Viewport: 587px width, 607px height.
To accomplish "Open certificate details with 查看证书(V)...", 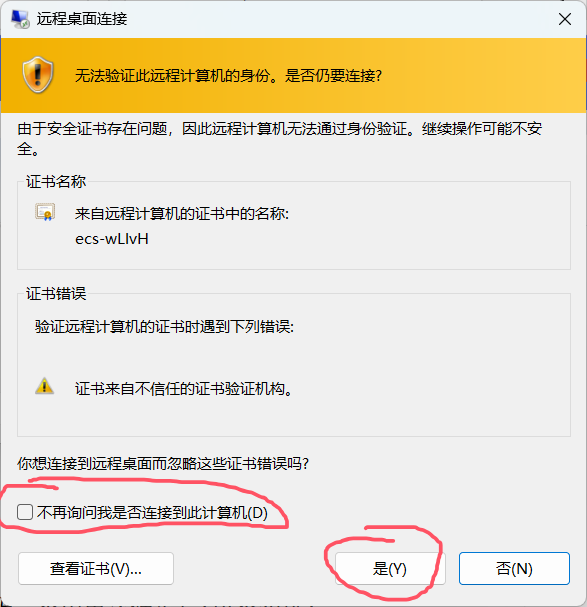I will coord(96,569).
